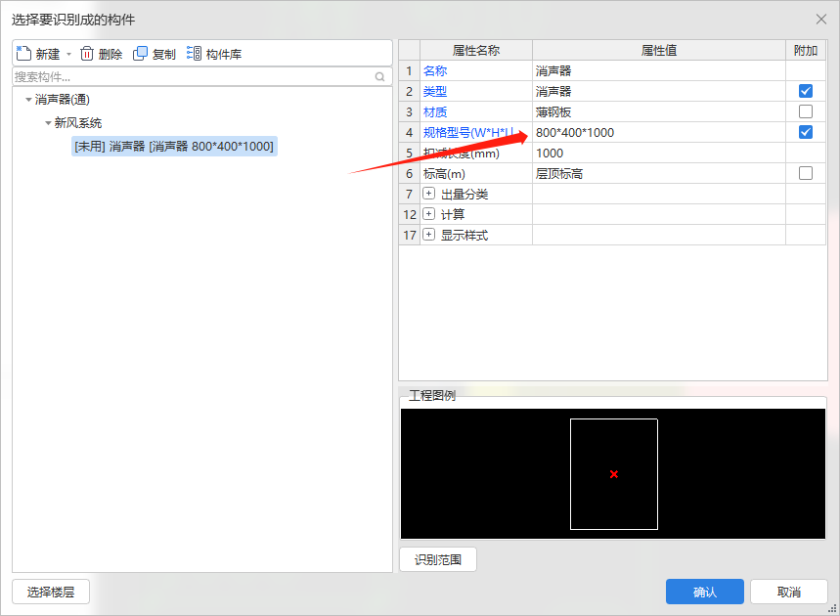Cancel with the 取消 button
Viewport: 840px width, 616px height.
point(788,592)
